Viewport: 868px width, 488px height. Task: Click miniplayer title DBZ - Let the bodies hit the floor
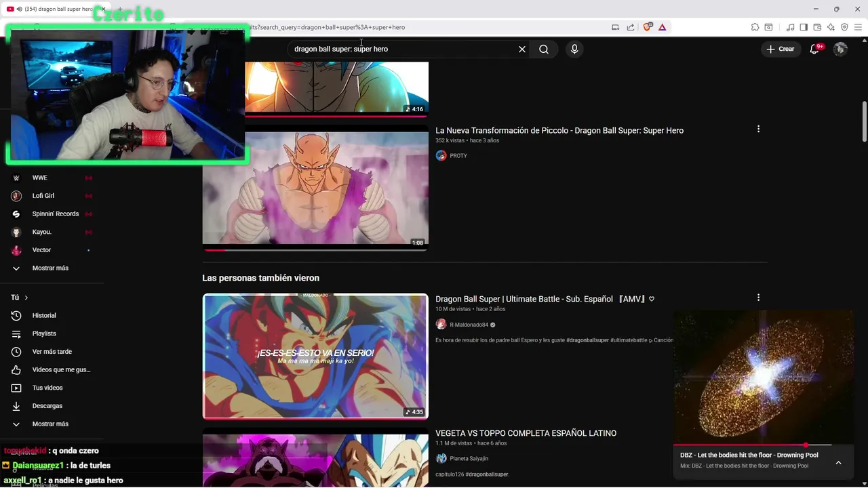(x=749, y=455)
